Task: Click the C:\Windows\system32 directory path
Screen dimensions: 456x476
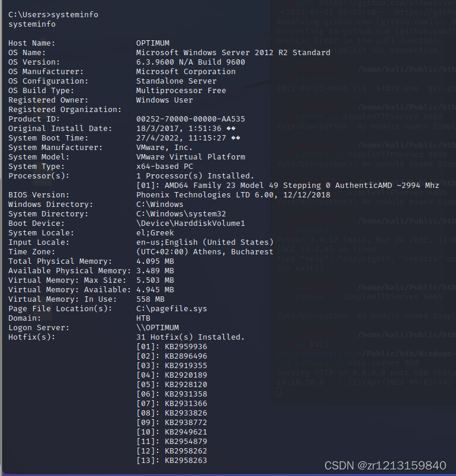Action: (x=181, y=214)
